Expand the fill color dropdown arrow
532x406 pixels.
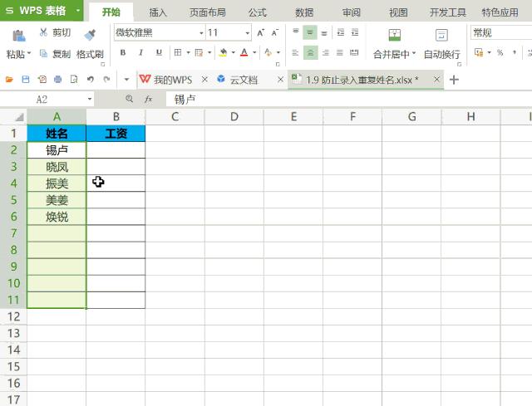233,52
